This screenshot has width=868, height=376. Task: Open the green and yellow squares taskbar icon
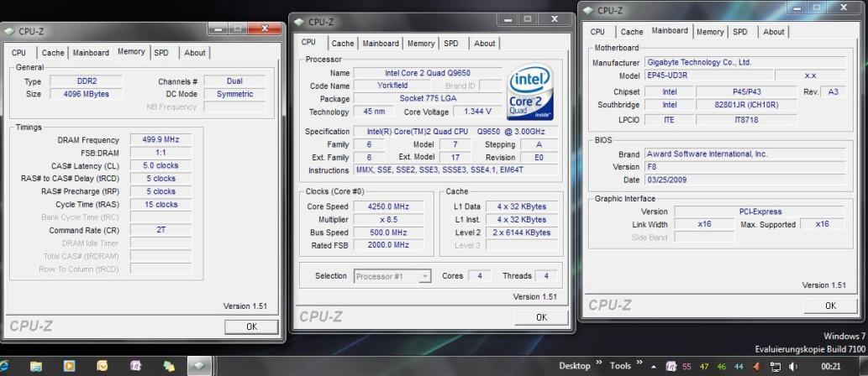click(x=169, y=366)
